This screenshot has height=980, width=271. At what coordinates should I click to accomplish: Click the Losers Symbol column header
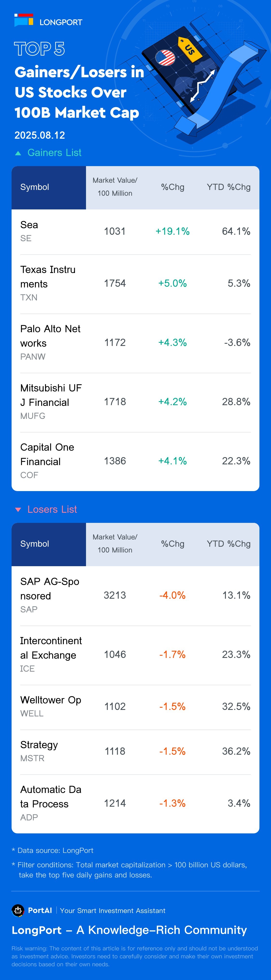coord(35,544)
